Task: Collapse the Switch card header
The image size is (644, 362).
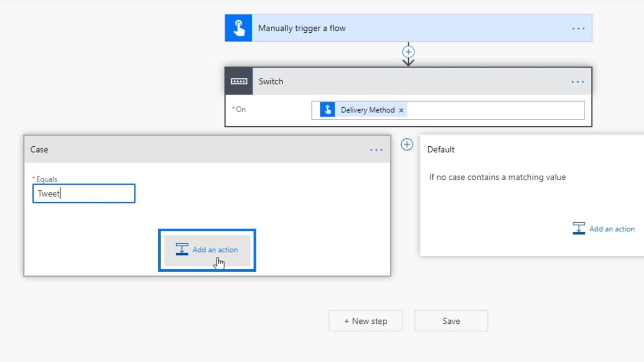Action: coord(408,81)
